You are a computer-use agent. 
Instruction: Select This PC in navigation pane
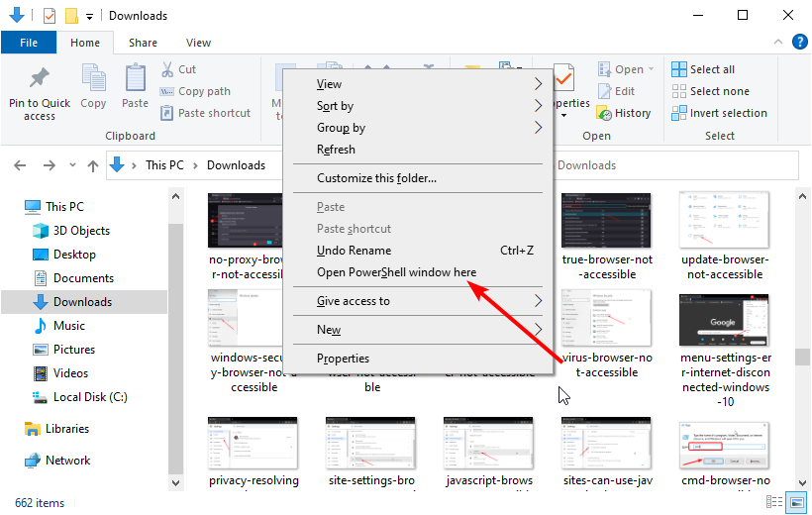tap(54, 207)
